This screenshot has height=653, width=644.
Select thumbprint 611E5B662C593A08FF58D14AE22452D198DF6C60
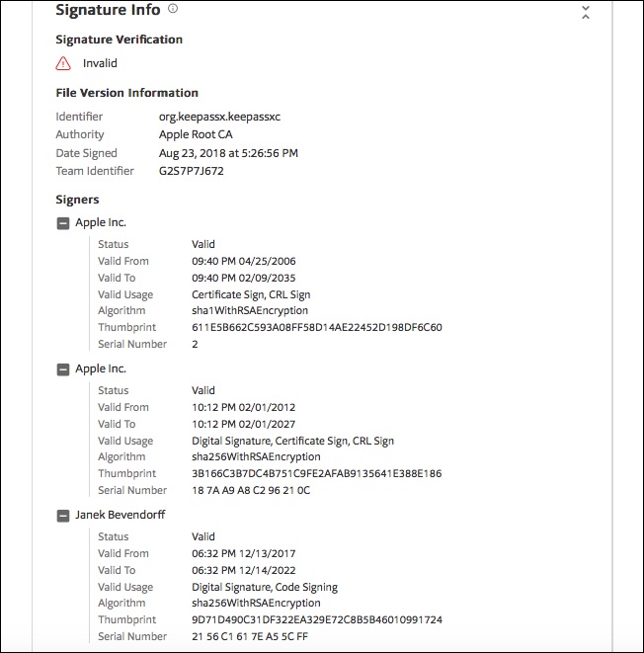click(x=317, y=327)
